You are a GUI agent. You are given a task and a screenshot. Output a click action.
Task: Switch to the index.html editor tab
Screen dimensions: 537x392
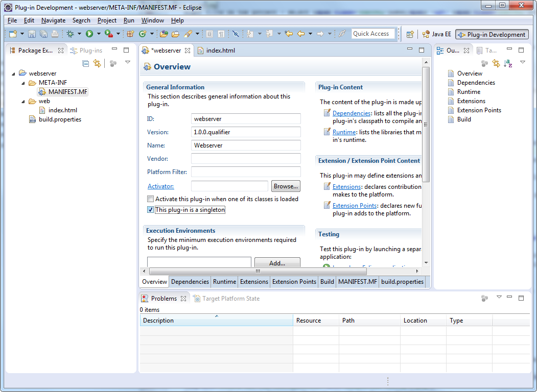(x=217, y=51)
